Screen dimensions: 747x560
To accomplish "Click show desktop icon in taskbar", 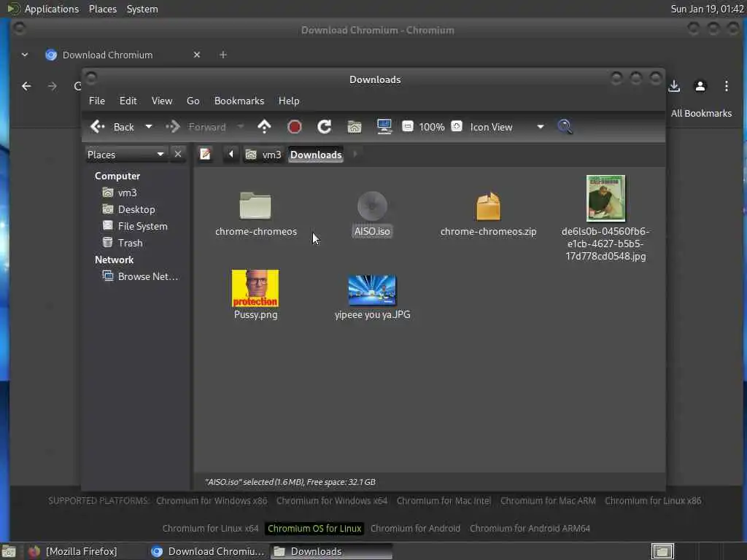I will (9, 552).
